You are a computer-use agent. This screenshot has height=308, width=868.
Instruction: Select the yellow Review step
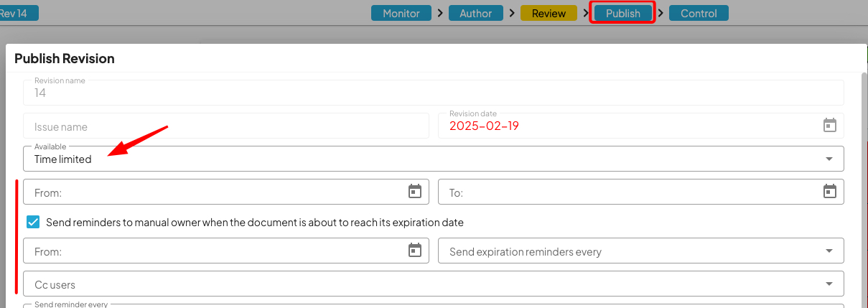[x=549, y=13]
